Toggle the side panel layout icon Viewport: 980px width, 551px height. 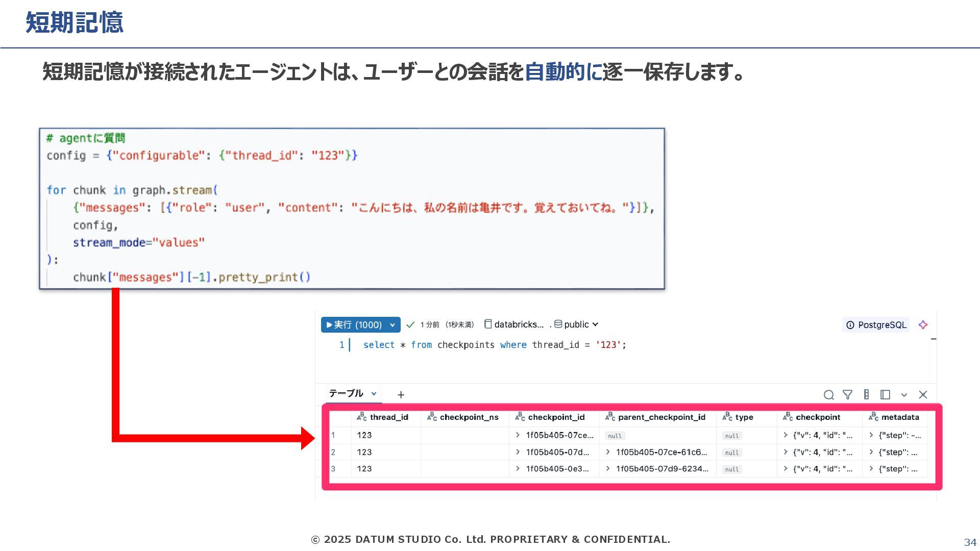click(885, 394)
